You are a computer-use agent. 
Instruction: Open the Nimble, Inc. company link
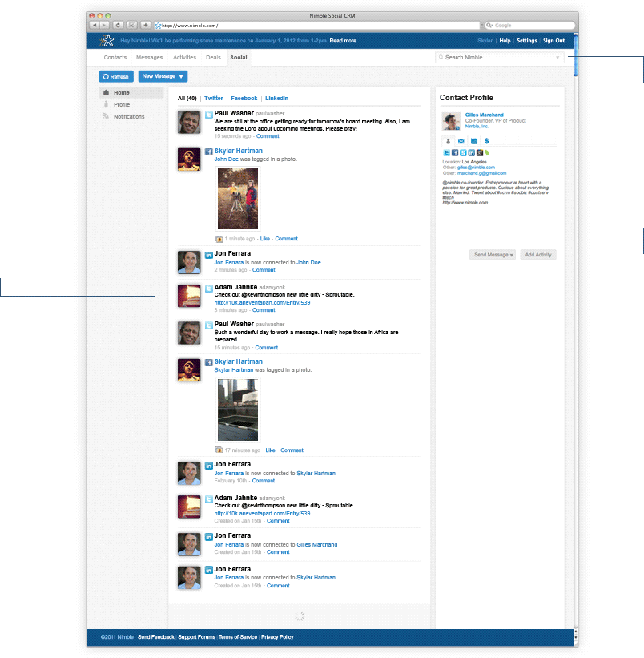(x=477, y=127)
